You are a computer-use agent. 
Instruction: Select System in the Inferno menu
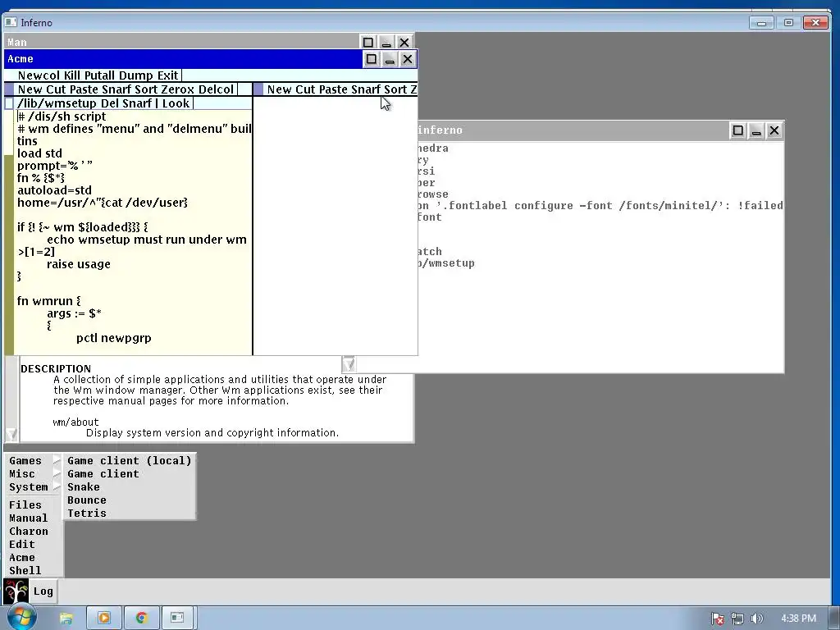(x=29, y=487)
